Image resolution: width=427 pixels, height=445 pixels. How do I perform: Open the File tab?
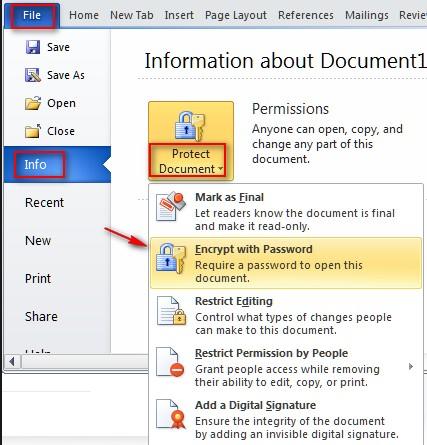pyautogui.click(x=32, y=16)
